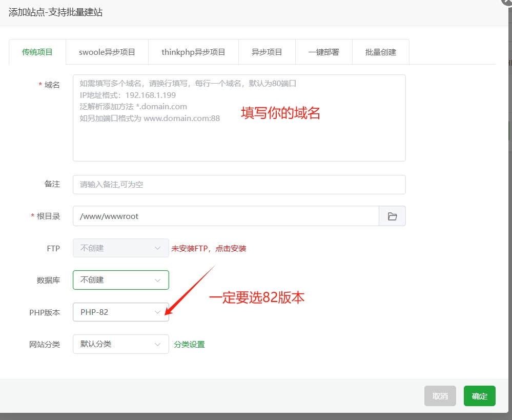Select the 异步项目 tab
512x420 pixels.
point(267,52)
